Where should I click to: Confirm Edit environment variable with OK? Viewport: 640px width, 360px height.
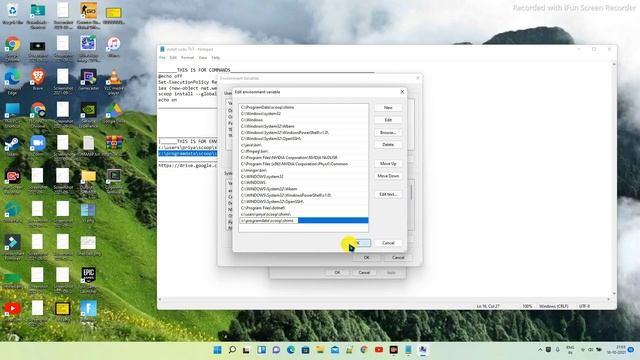click(x=358, y=243)
